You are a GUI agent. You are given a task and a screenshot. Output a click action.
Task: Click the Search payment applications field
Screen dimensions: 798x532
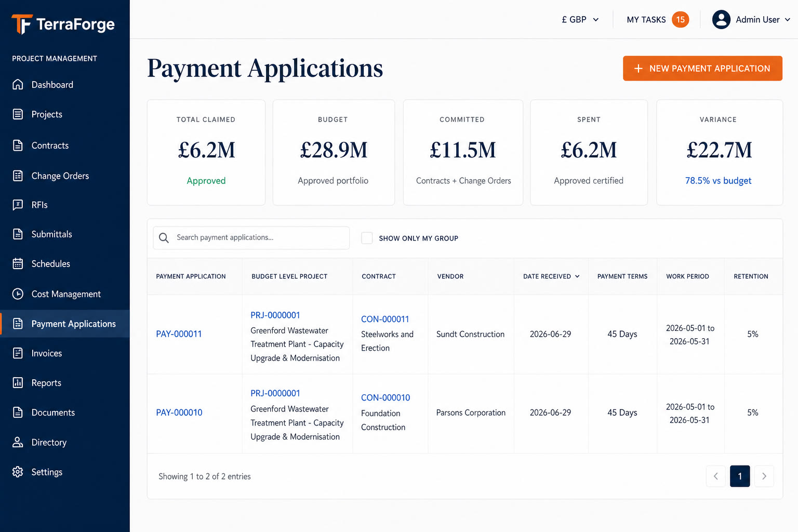[251, 237]
